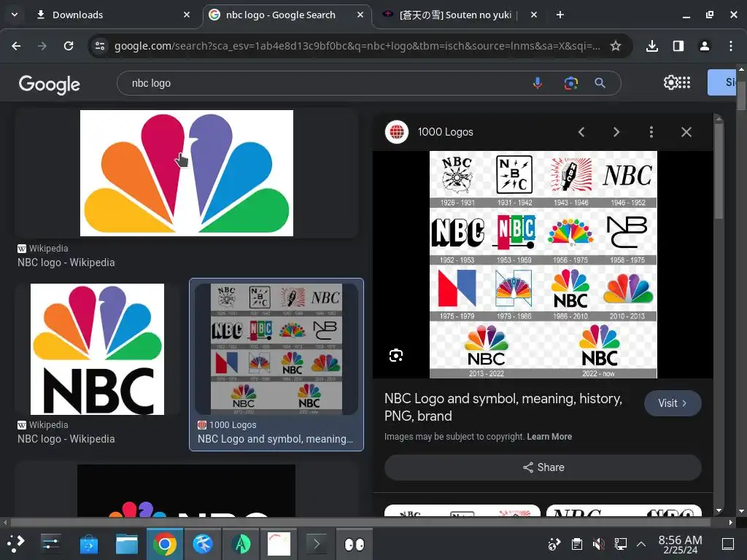
Task: Select the NBC peacock Wikipedia thumbnail
Action: coord(186,173)
